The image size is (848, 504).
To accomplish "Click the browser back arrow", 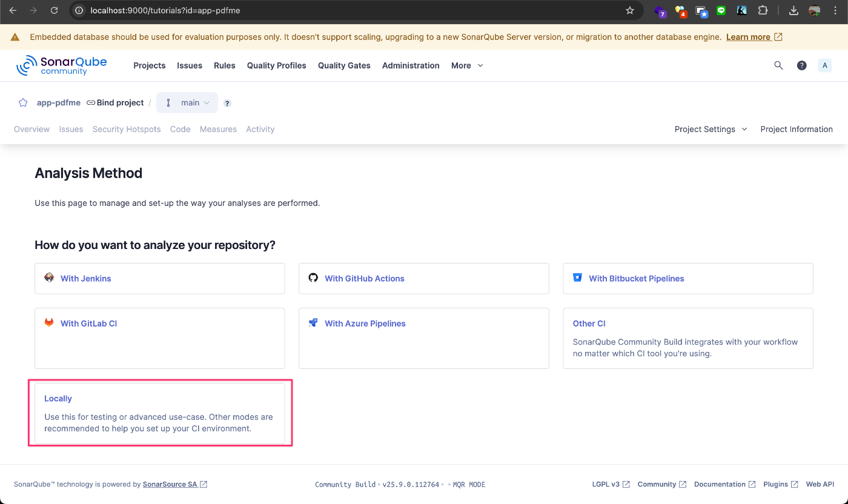I will pyautogui.click(x=13, y=10).
